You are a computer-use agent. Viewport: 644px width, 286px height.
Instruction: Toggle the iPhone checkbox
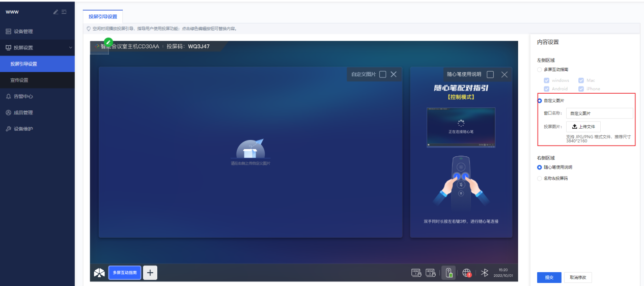pyautogui.click(x=581, y=89)
